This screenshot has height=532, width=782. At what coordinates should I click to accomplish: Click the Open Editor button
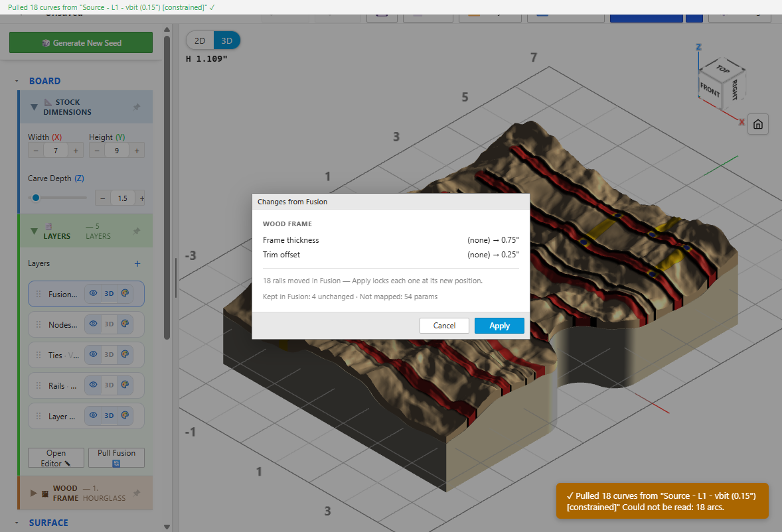coord(56,458)
